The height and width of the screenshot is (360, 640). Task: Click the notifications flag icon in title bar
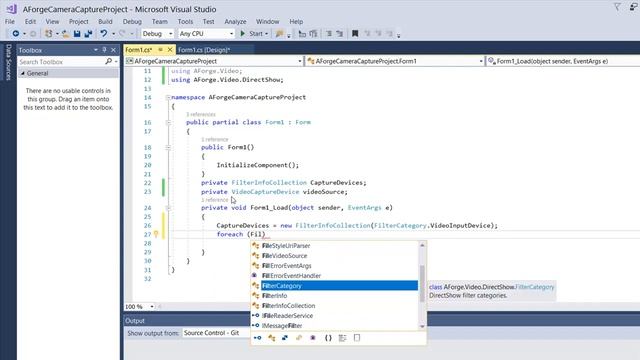coord(617,7)
